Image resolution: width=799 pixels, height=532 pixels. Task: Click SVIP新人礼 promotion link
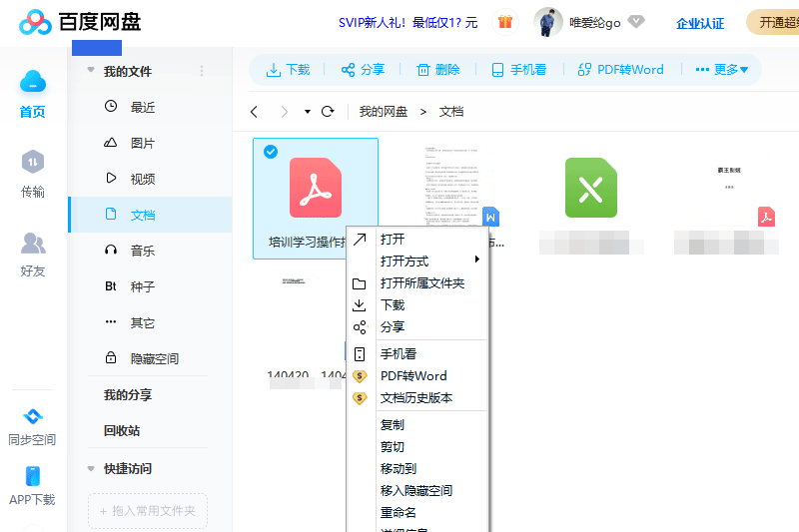[x=408, y=23]
